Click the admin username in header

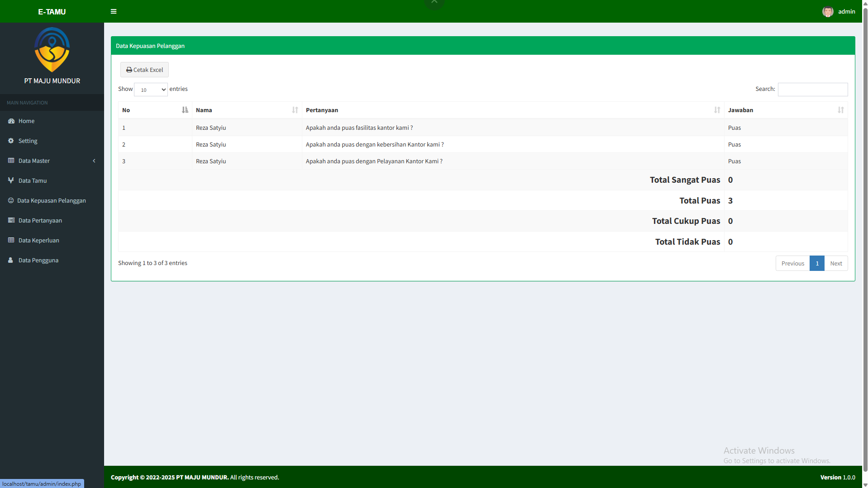[846, 11]
